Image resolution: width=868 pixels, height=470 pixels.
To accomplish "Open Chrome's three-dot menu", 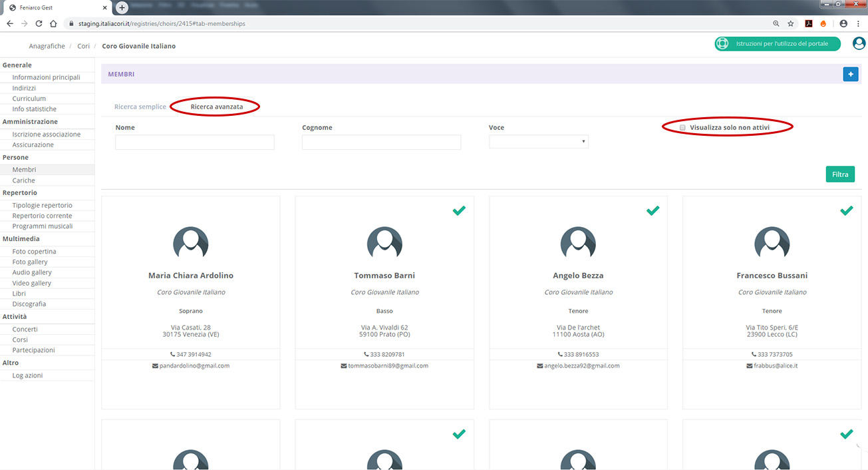I will pyautogui.click(x=859, y=23).
